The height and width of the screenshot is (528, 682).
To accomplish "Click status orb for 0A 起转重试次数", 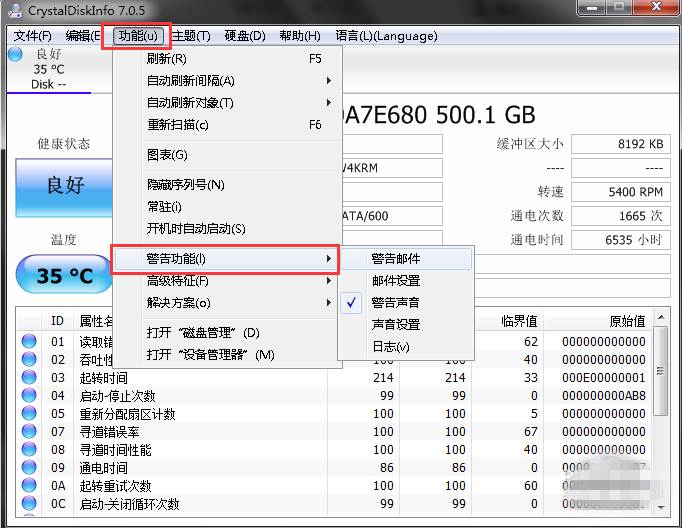I will point(29,485).
